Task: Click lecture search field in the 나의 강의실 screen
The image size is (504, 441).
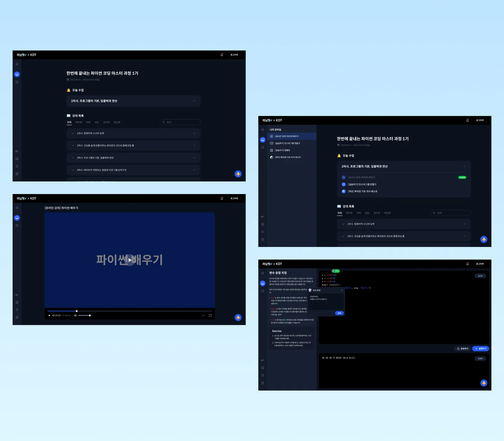Action: [x=450, y=213]
